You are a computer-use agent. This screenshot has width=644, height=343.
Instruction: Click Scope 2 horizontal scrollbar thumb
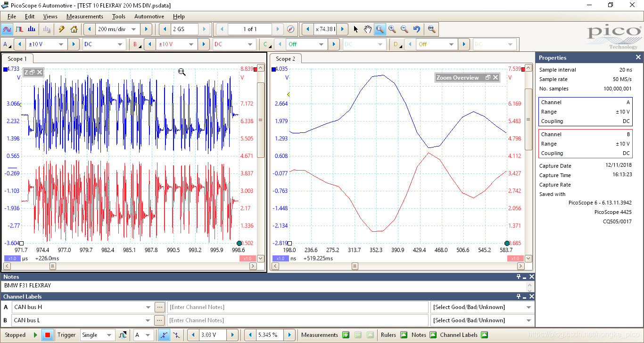pyautogui.click(x=355, y=266)
